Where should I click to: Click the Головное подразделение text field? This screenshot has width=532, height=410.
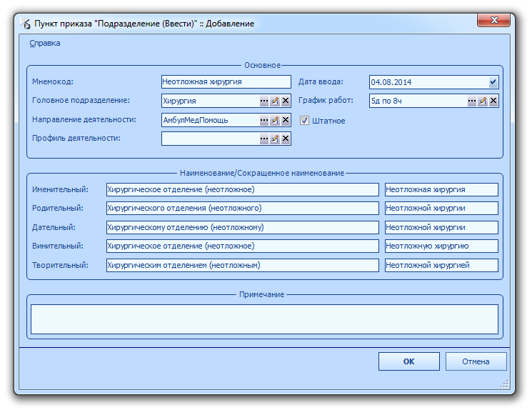point(211,101)
